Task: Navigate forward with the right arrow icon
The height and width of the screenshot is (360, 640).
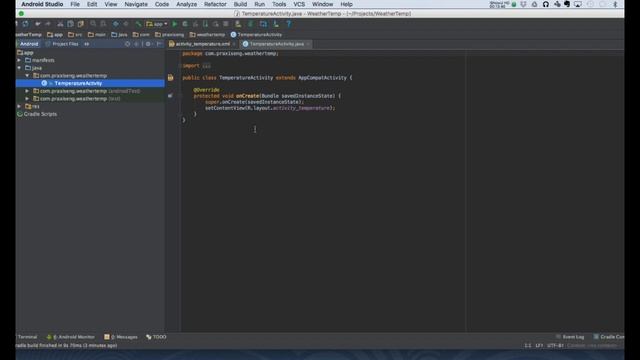Action: click(126, 24)
